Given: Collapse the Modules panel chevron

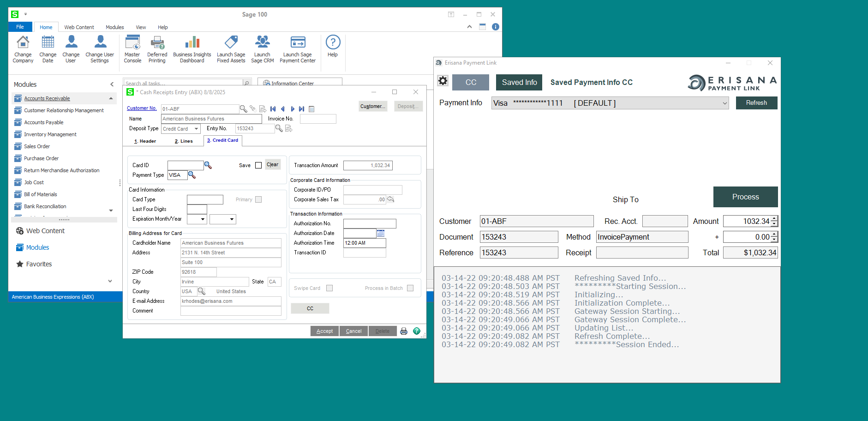Looking at the screenshot, I should click(x=112, y=84).
